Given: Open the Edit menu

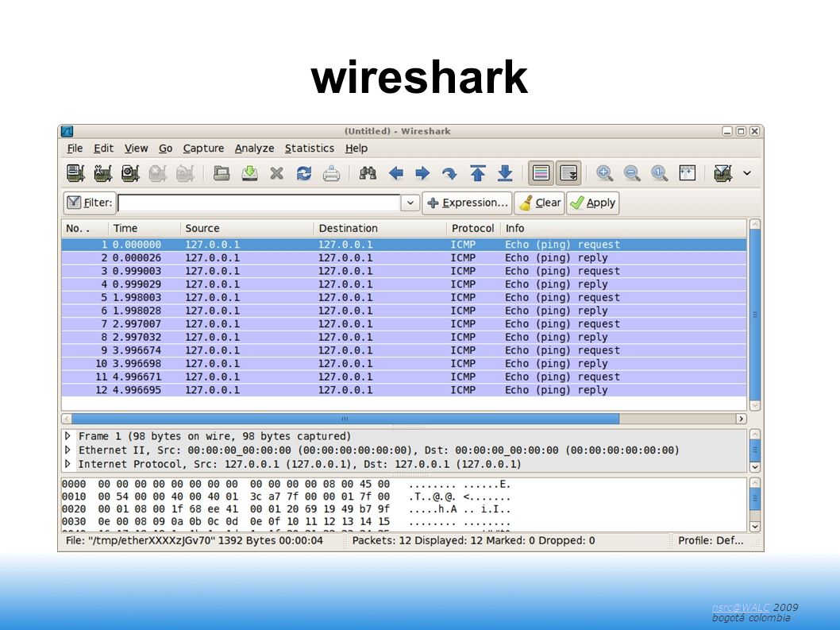Looking at the screenshot, I should [x=103, y=149].
